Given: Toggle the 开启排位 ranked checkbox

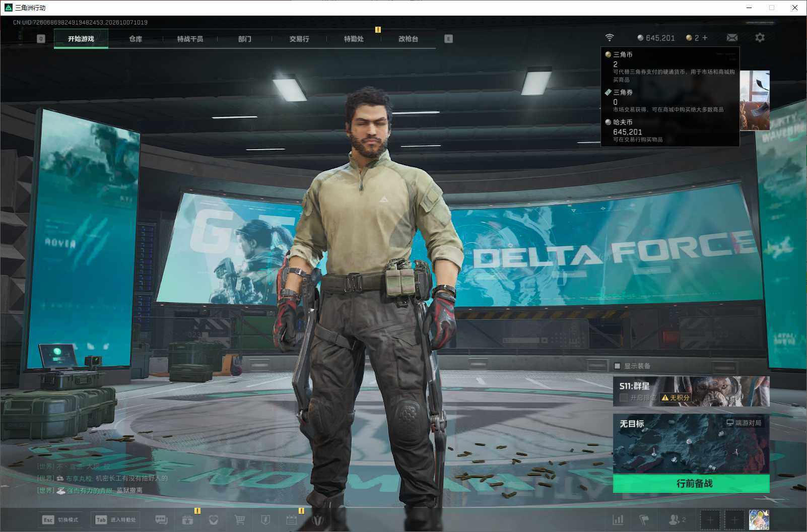Looking at the screenshot, I should point(624,397).
